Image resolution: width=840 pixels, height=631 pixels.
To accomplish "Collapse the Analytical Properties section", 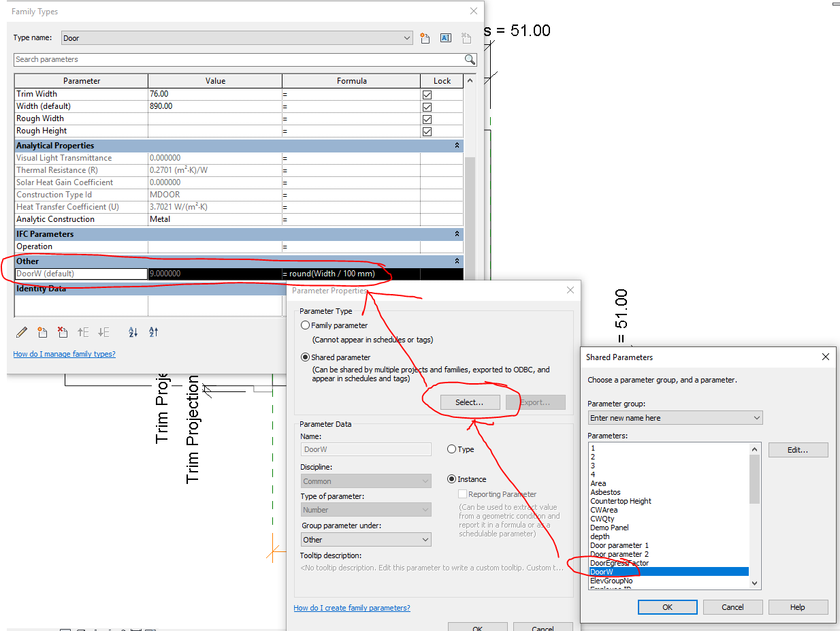I will click(456, 145).
